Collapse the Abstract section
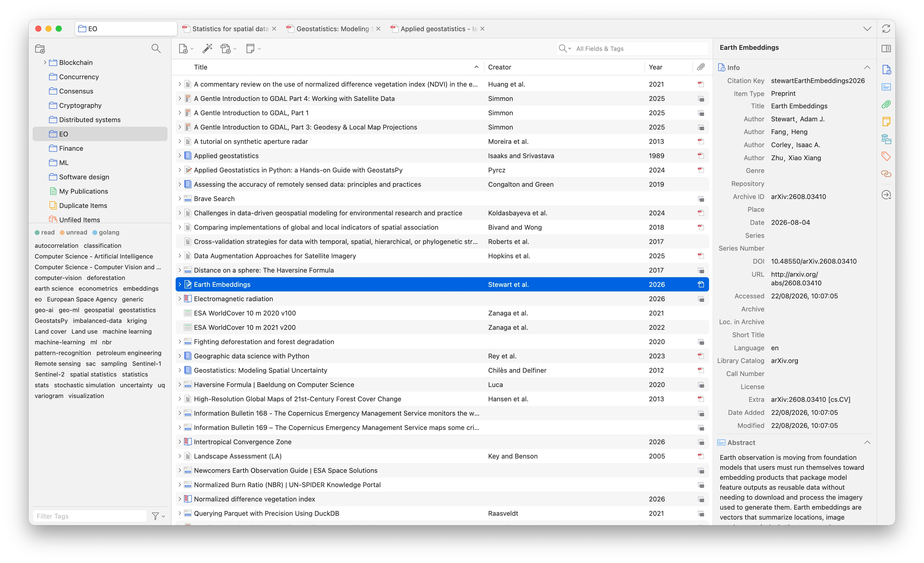This screenshot has width=924, height=563. pos(867,442)
